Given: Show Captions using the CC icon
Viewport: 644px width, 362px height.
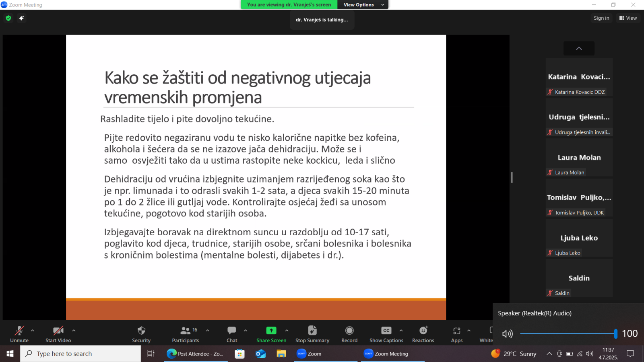Looking at the screenshot, I should click(x=386, y=331).
